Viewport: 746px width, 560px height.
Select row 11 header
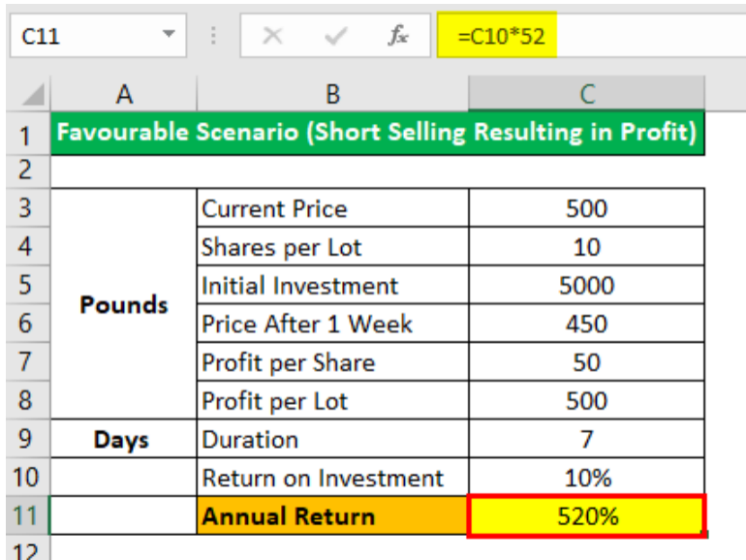point(24,515)
